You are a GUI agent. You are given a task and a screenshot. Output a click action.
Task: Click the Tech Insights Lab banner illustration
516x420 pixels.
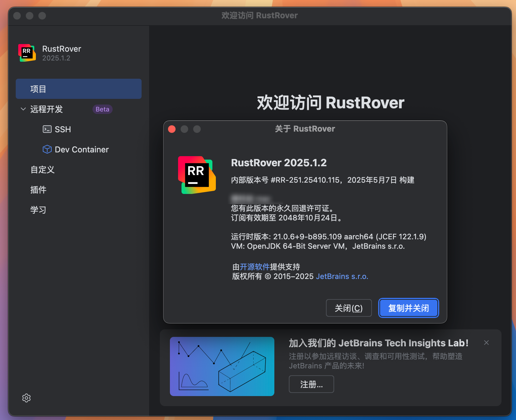pos(222,366)
